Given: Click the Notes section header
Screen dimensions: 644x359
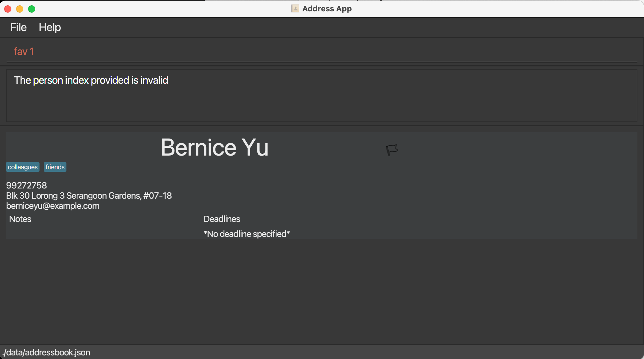Looking at the screenshot, I should pos(20,219).
